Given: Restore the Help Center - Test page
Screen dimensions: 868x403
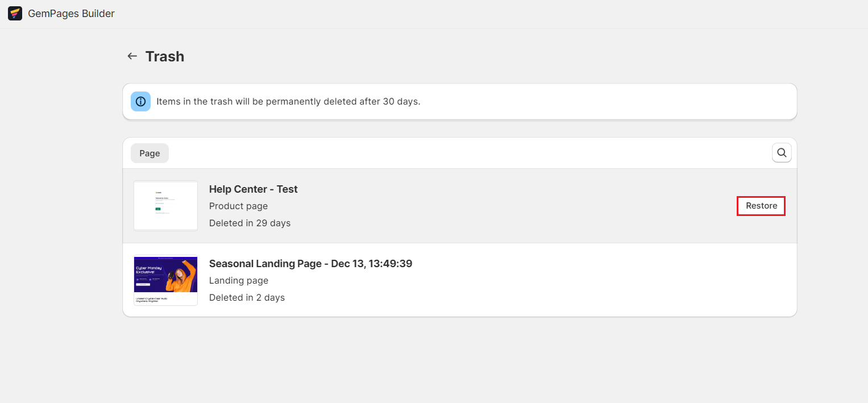Looking at the screenshot, I should 761,205.
